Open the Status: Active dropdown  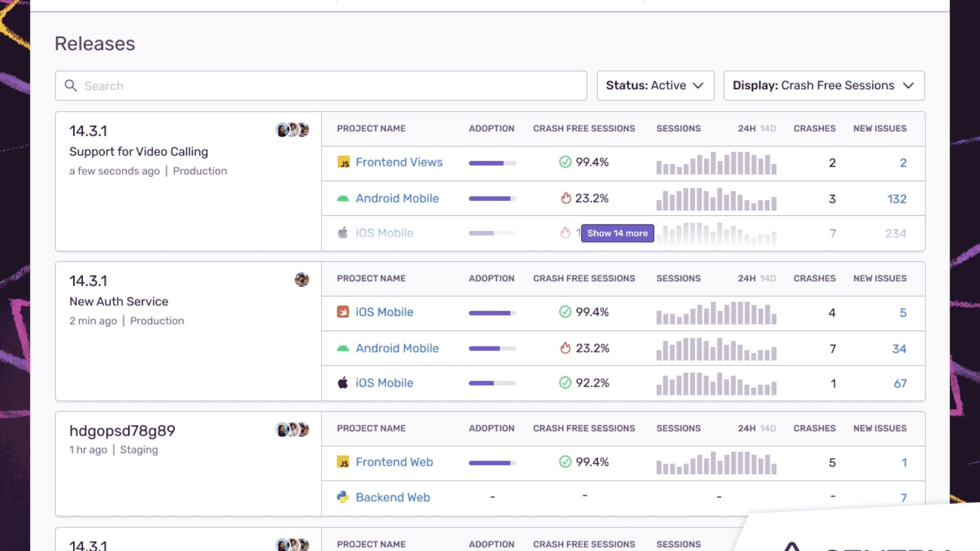pyautogui.click(x=655, y=85)
